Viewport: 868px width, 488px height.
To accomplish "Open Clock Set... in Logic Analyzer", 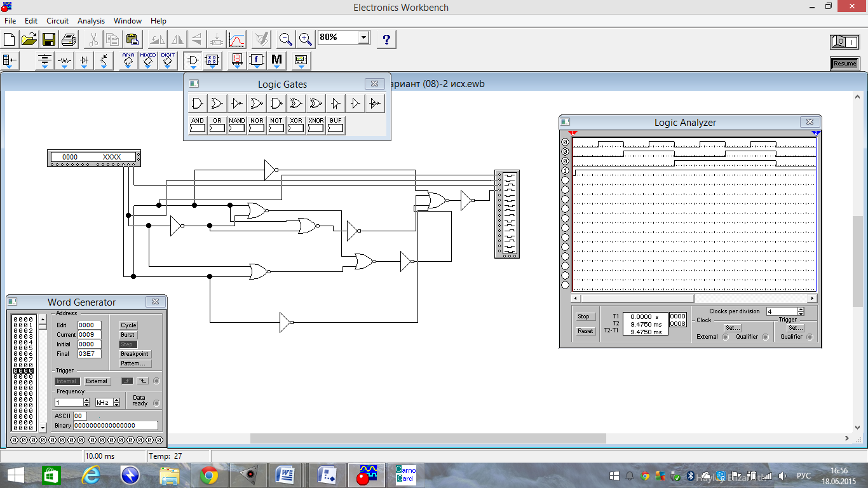I will 733,328.
